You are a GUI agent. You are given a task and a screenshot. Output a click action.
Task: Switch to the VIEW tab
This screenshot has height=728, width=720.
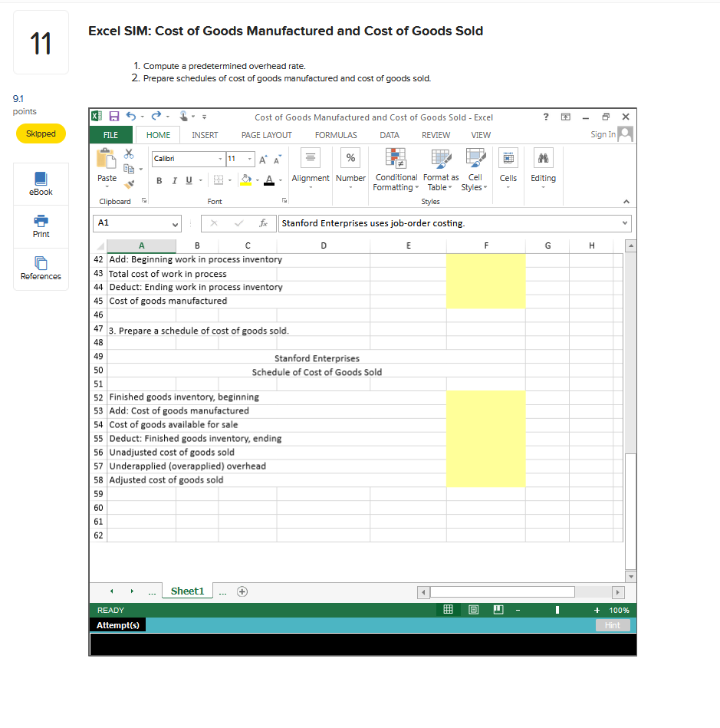tap(481, 135)
